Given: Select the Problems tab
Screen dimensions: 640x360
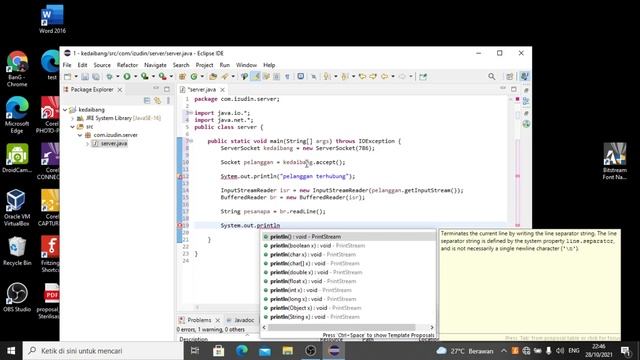Looking at the screenshot, I should click(199, 320).
